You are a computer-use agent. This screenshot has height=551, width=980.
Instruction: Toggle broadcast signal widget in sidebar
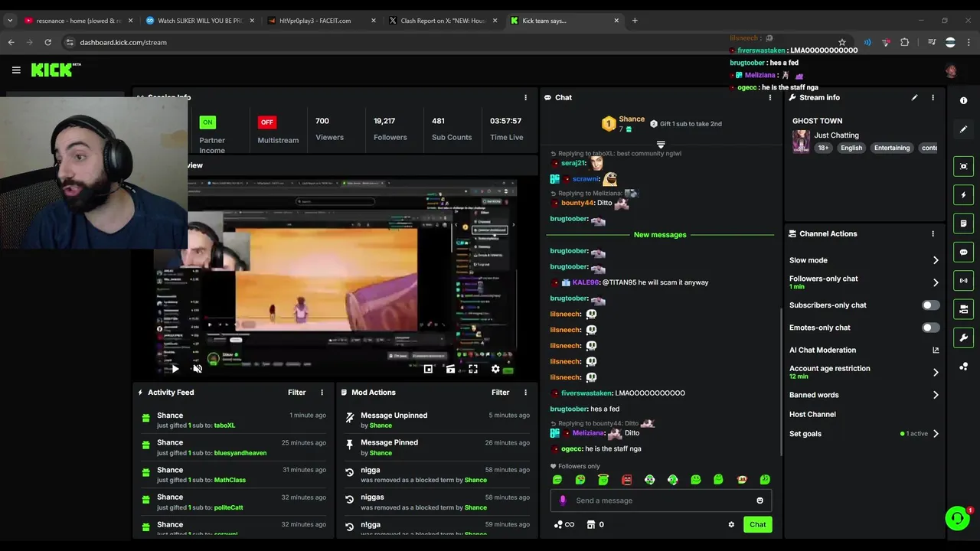point(963,280)
